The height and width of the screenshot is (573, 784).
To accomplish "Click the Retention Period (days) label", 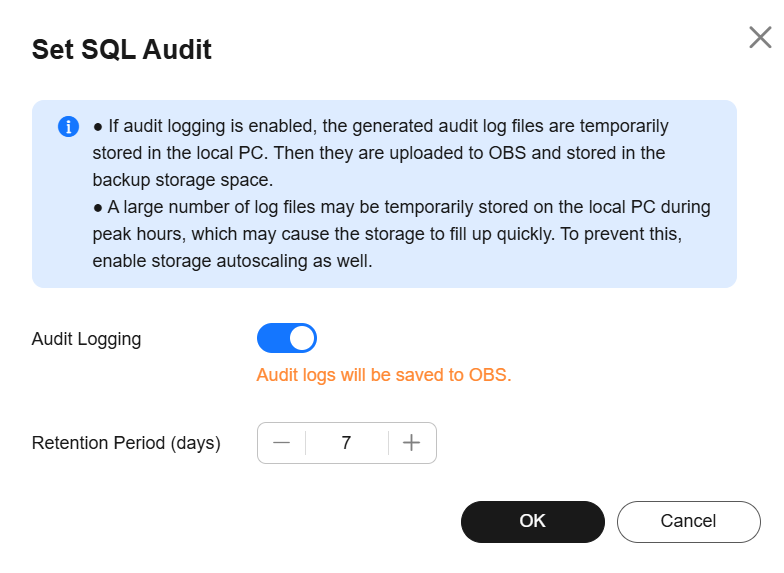I will click(x=126, y=443).
